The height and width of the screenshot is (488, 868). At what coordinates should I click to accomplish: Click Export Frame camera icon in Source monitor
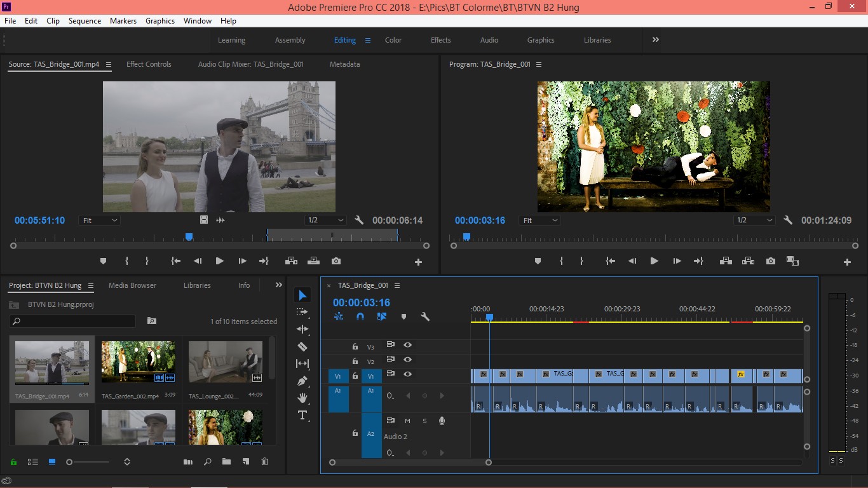point(336,261)
